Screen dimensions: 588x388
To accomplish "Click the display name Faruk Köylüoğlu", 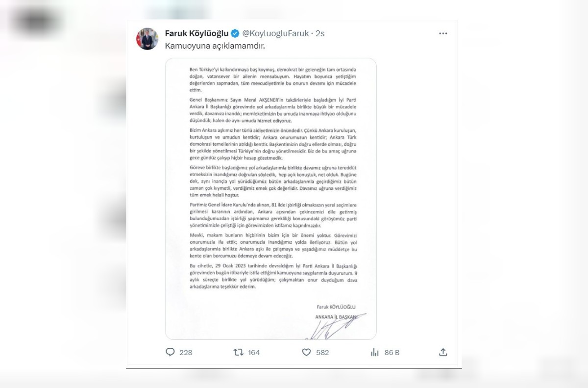I will click(x=197, y=33).
